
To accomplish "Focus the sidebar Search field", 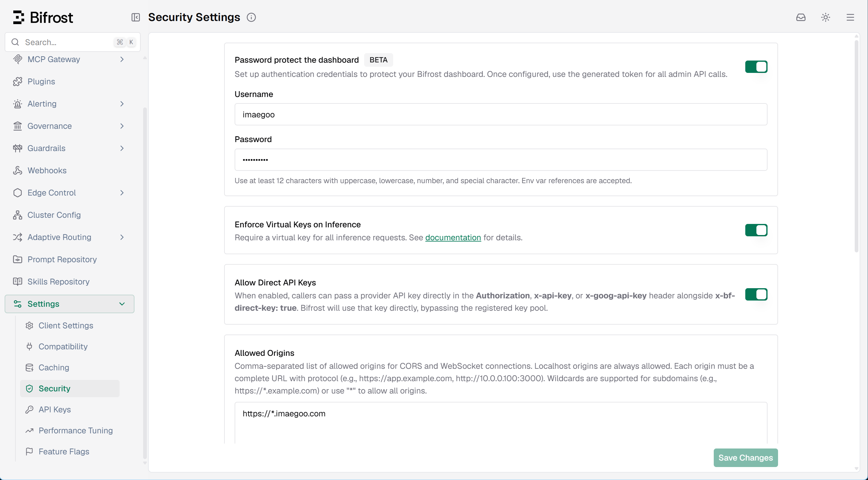I will (72, 42).
